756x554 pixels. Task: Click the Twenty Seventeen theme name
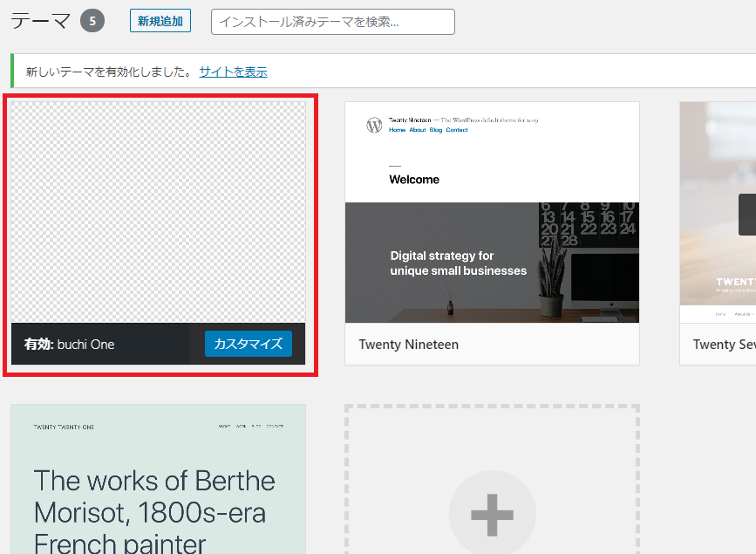click(x=725, y=345)
